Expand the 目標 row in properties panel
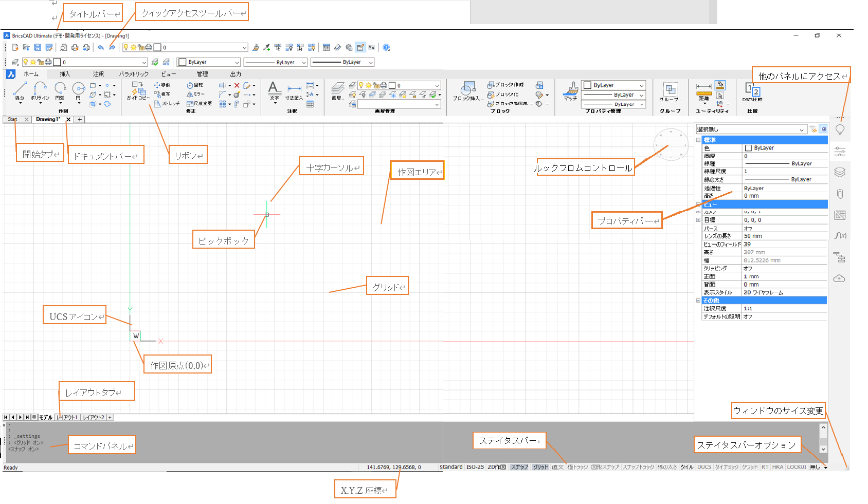Screen dimensions: 868x504 tap(698, 220)
